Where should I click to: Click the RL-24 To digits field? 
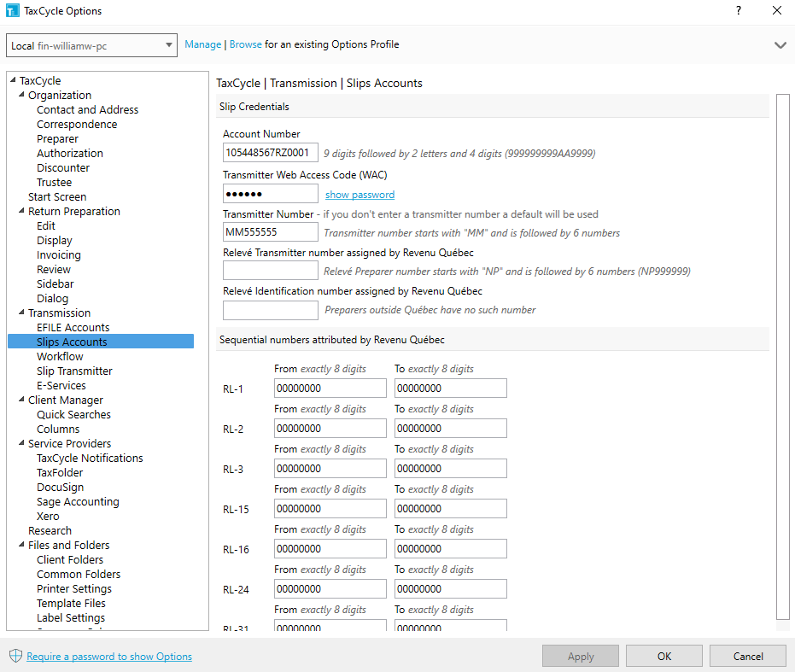451,589
